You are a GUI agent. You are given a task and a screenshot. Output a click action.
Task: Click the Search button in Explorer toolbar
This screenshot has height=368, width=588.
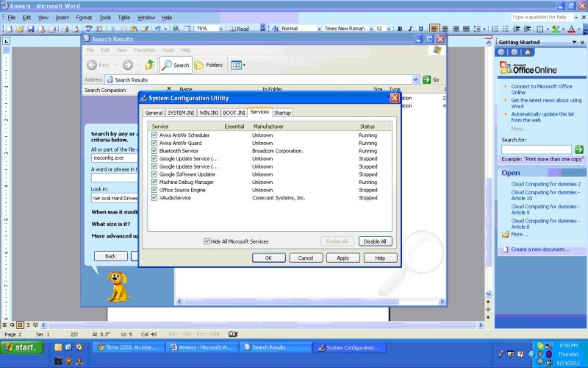(176, 65)
